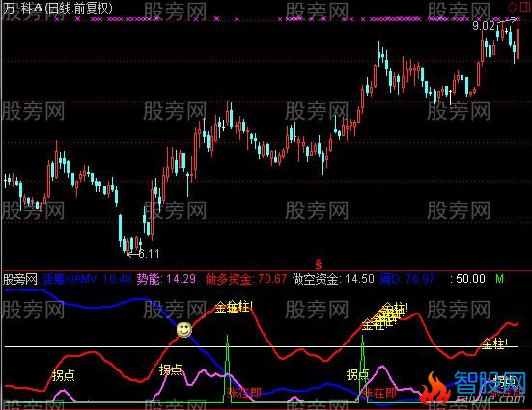Click the 金柱! label on the 50 line
Image resolution: width=532 pixels, height=410 pixels.
(494, 343)
